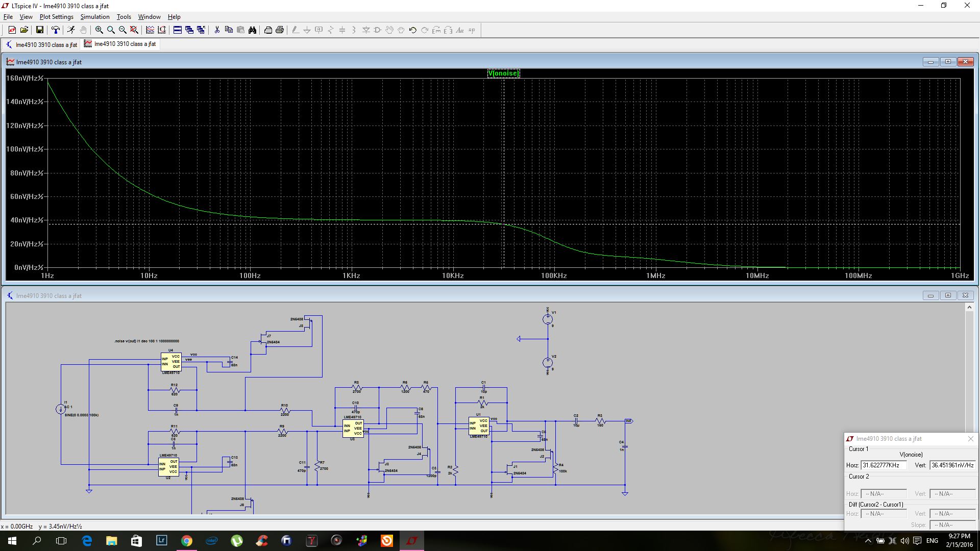The image size is (980, 551).
Task: Switch to the schematic tab lme4910 3910
Action: (41, 44)
